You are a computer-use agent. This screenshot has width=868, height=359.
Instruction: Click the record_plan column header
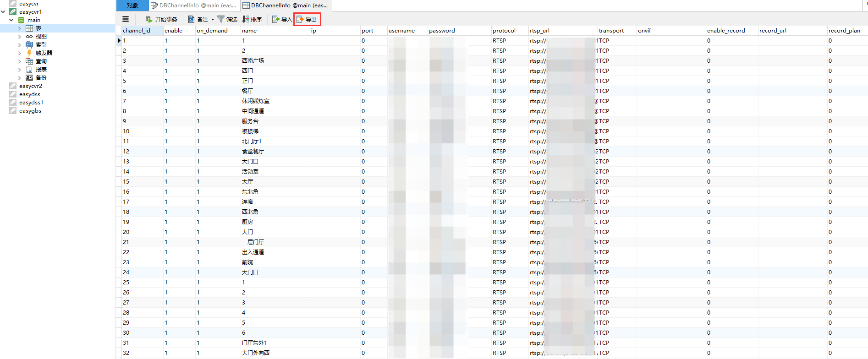coord(847,31)
